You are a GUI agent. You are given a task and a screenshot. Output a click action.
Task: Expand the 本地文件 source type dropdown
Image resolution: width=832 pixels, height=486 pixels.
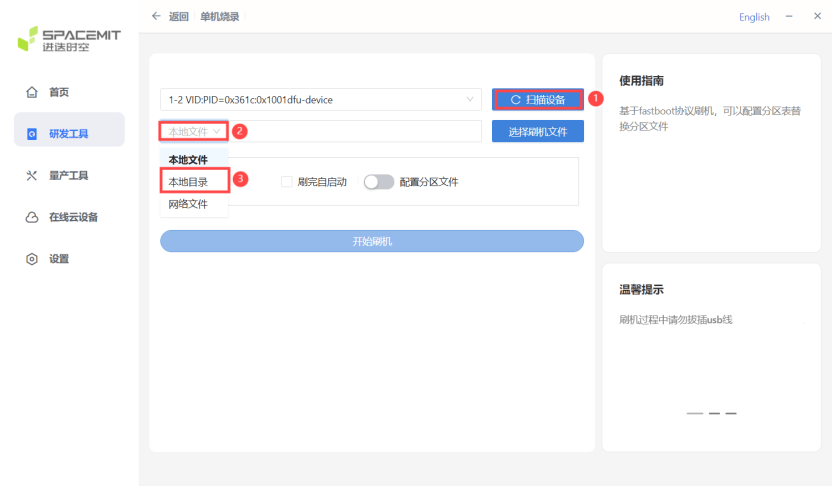(194, 131)
